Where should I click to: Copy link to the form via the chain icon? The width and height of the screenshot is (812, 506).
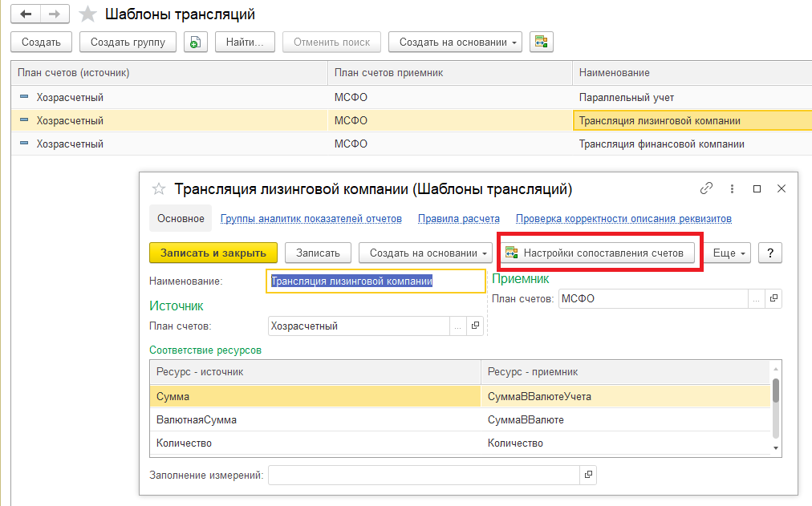point(706,189)
